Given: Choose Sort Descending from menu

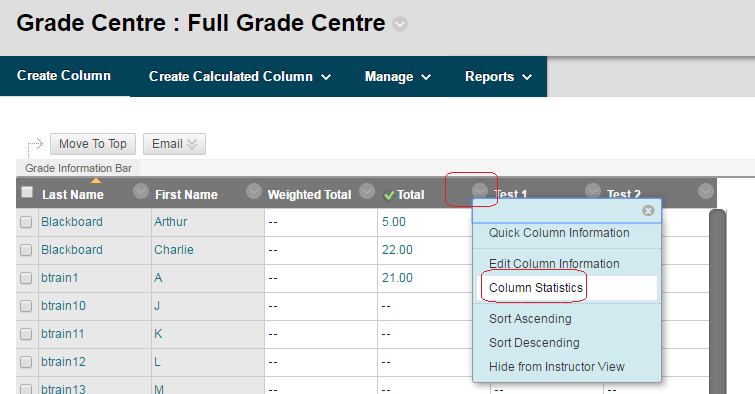Looking at the screenshot, I should point(534,342).
